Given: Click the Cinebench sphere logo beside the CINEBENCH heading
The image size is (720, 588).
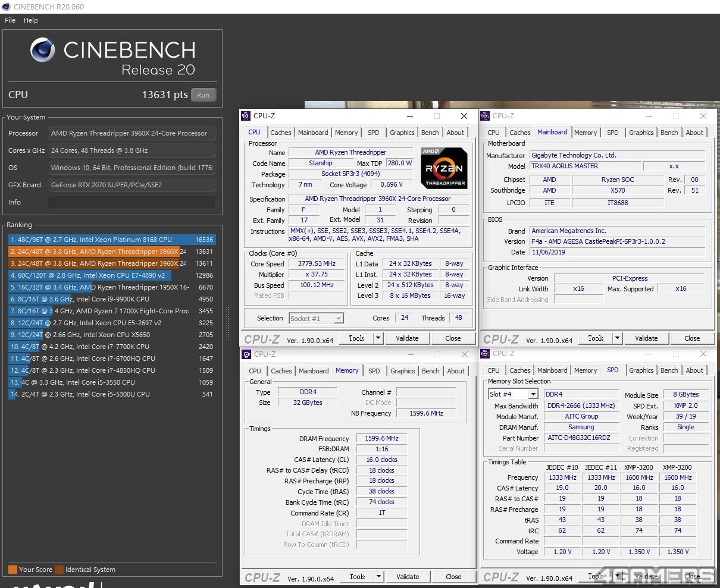Looking at the screenshot, I should point(42,50).
